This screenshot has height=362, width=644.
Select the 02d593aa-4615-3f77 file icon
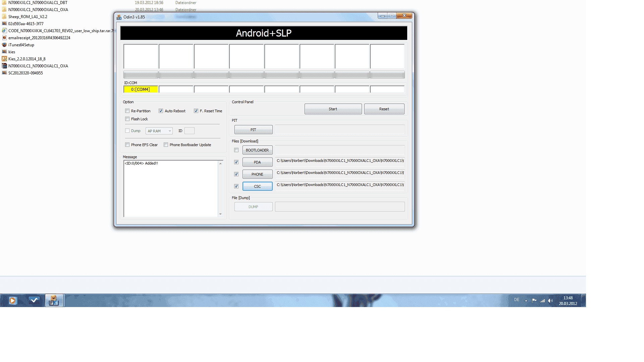[4, 23]
